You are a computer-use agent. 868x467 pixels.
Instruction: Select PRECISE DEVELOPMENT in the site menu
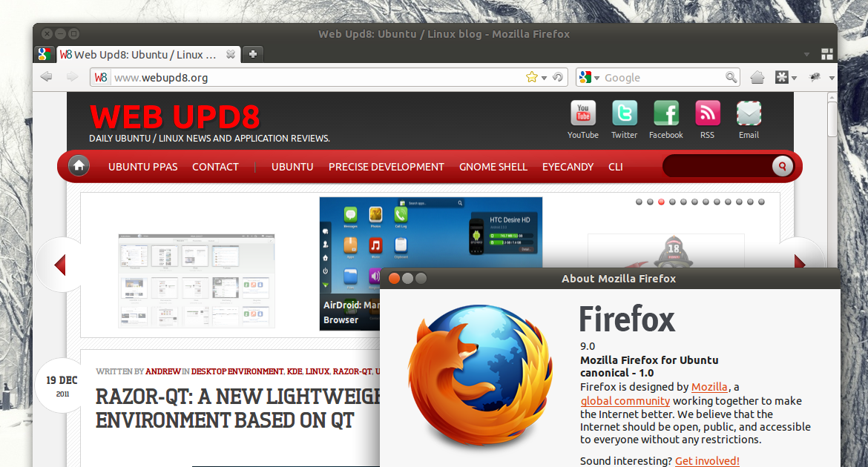click(386, 167)
